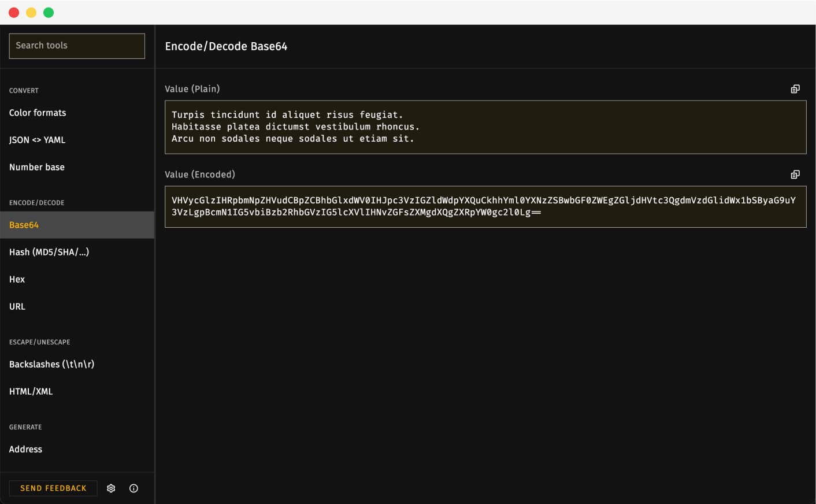The image size is (816, 504).
Task: Click the Value (Encoded) label
Action: tap(199, 175)
